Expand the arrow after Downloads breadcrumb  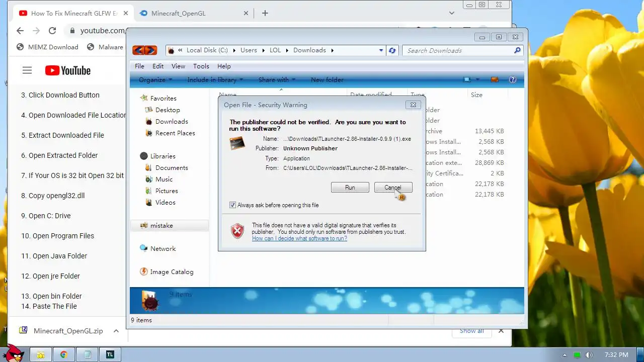(x=333, y=50)
